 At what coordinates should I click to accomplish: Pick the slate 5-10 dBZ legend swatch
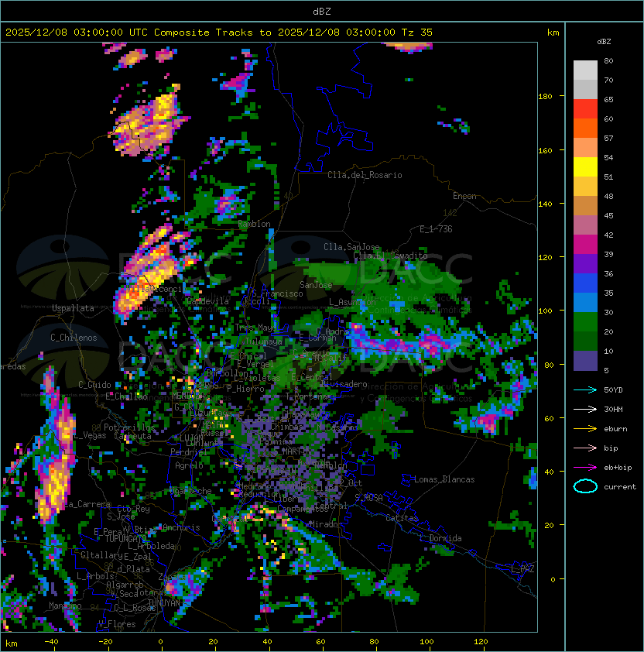coord(585,361)
